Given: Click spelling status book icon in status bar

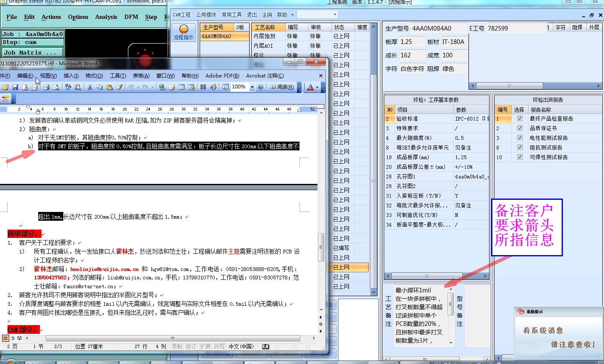Looking at the screenshot, I should pyautogui.click(x=266, y=346).
